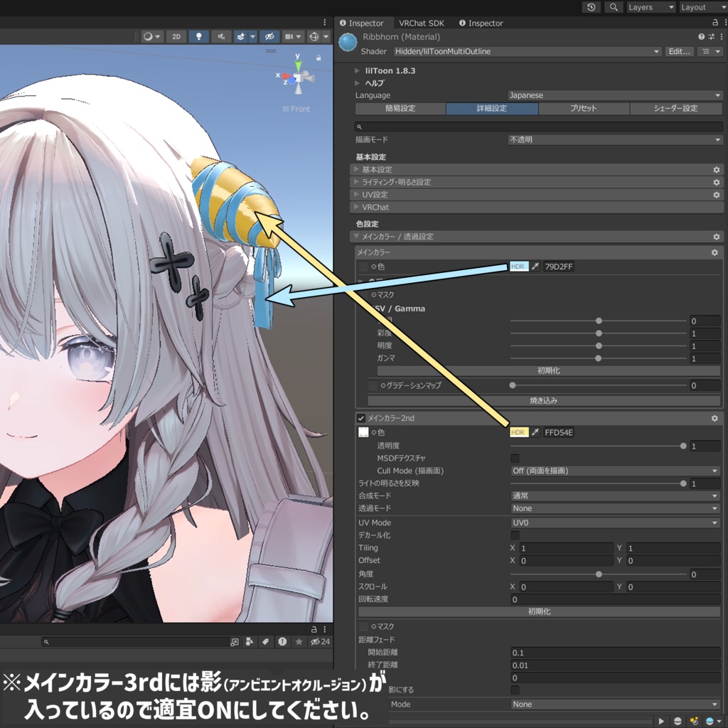Expand the lilToon 1.8.3 foldout
The image size is (728, 728).
357,70
